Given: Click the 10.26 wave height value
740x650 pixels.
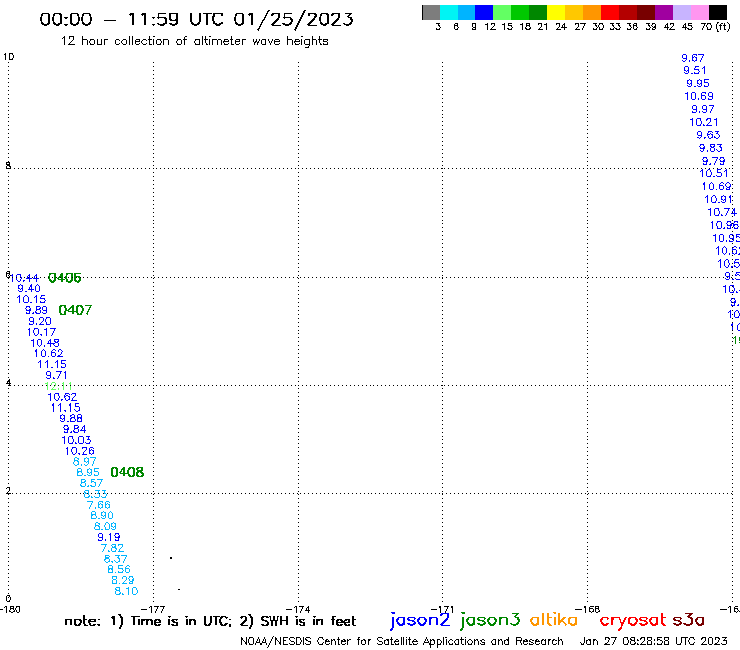Looking at the screenshot, I should click(x=80, y=451).
